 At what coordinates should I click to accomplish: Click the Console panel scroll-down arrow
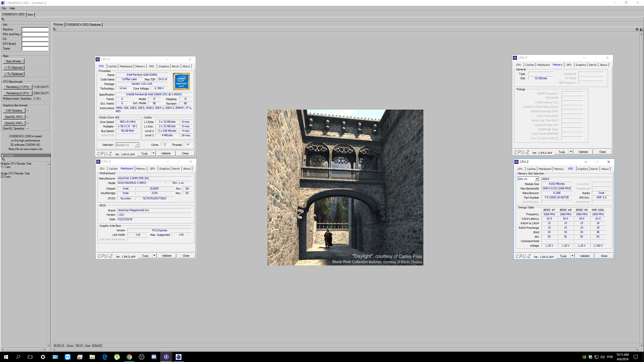49,345
